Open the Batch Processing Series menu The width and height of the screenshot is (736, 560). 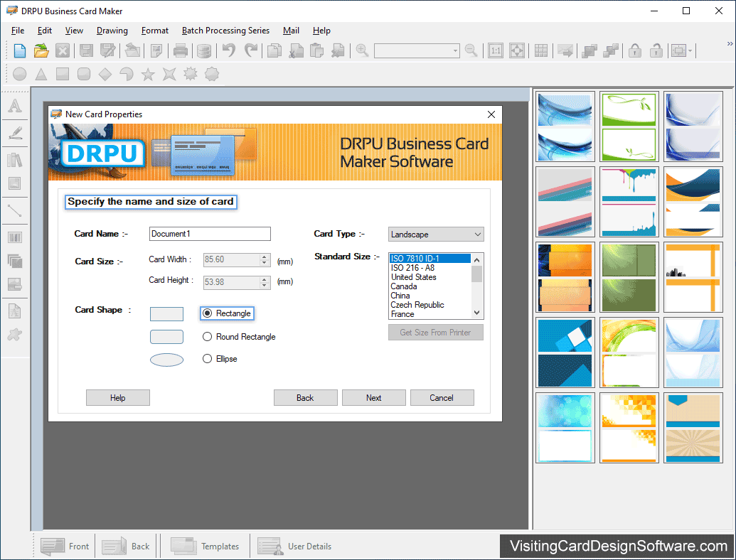pyautogui.click(x=225, y=31)
